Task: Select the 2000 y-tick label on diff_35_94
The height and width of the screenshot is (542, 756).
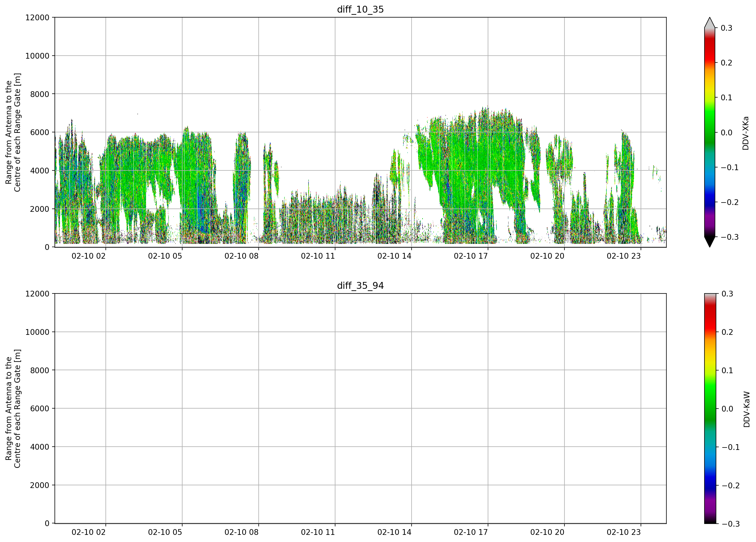Action: [40, 485]
